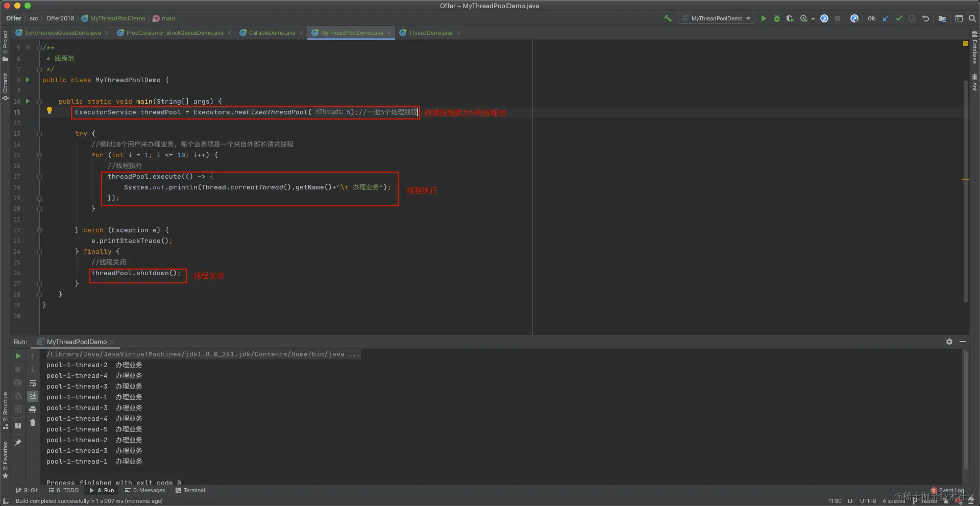Open Run panel settings gear icon
The image size is (980, 506).
949,342
